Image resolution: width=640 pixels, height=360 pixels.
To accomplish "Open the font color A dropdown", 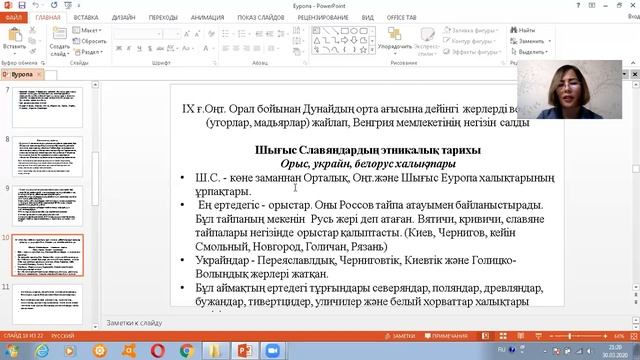I will click(208, 49).
